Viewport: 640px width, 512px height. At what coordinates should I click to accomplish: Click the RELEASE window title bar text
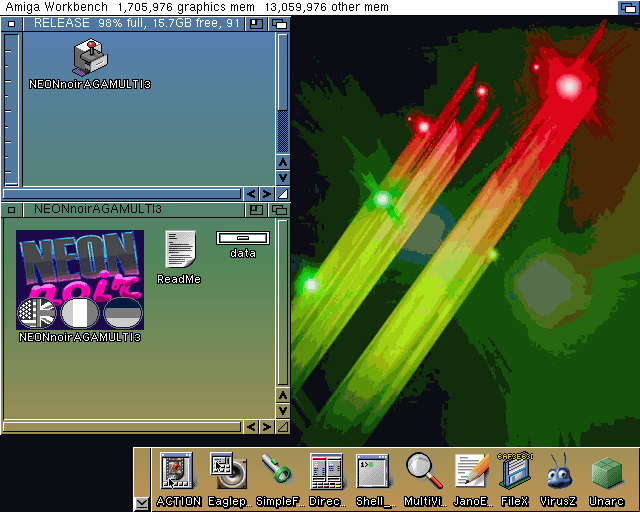(x=137, y=23)
